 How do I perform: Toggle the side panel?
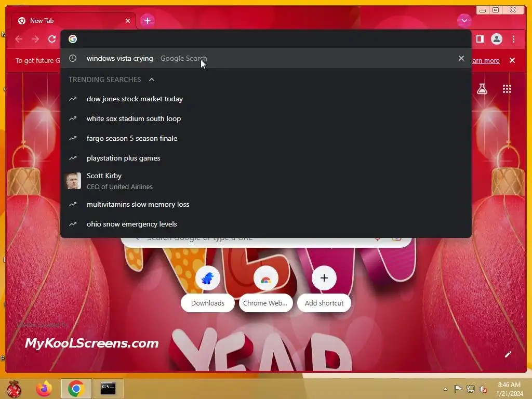click(480, 39)
